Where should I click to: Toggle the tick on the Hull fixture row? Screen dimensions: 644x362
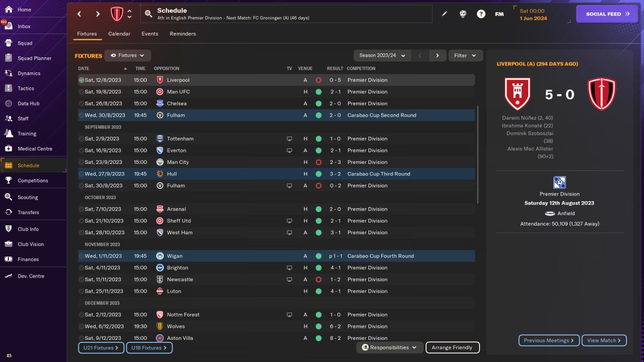pos(82,174)
